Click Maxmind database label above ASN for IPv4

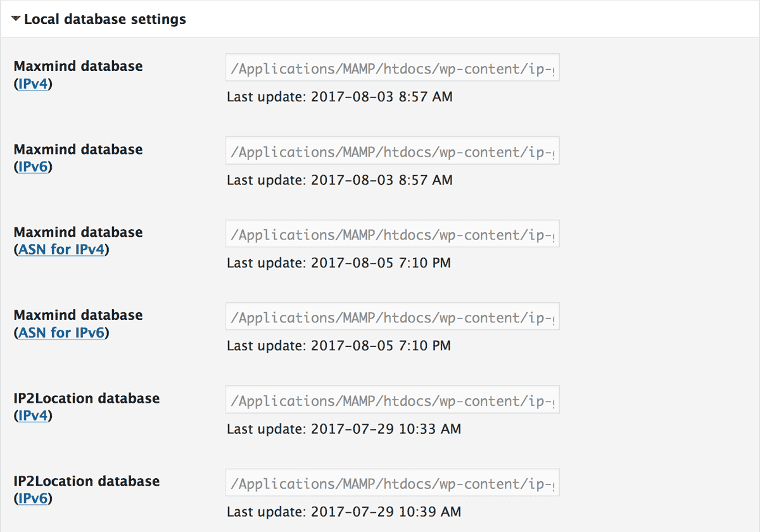(x=79, y=232)
